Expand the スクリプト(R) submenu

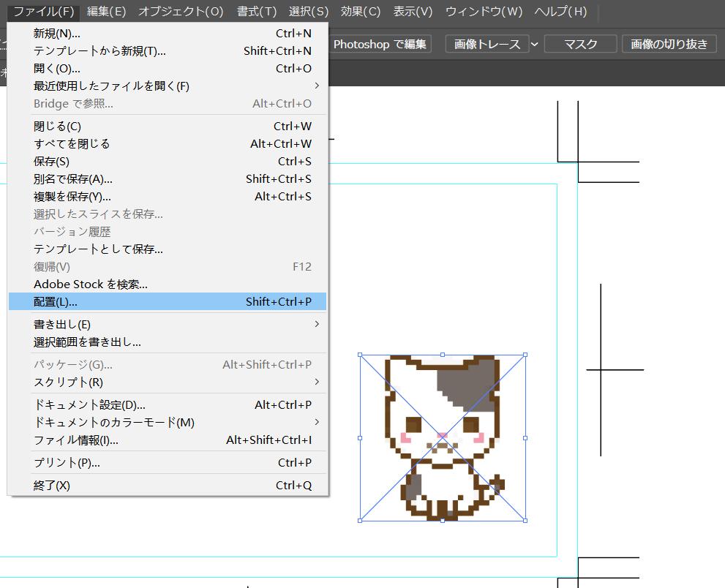(68, 382)
